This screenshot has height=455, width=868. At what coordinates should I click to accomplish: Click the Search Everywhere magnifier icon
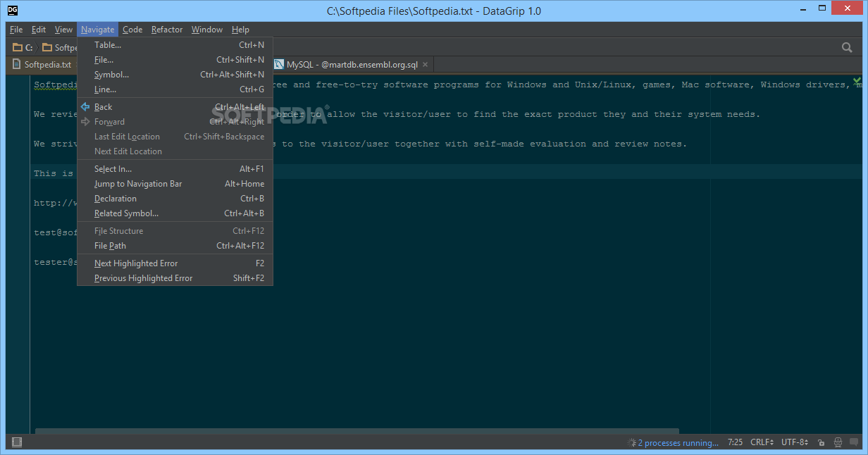(847, 47)
